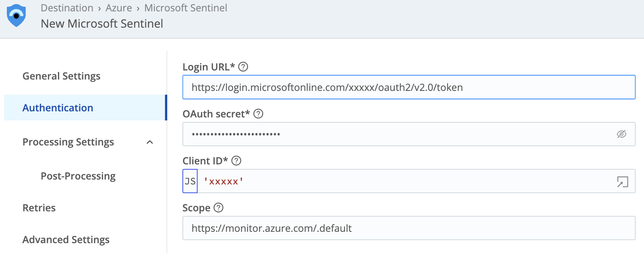Expand the Client ID expression editor
Image resolution: width=644 pixels, height=253 pixels.
coord(622,182)
